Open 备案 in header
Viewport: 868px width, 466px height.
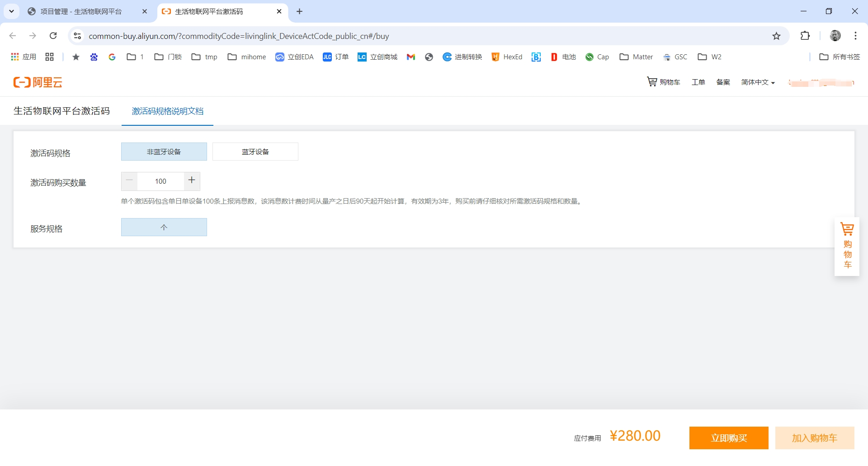click(723, 82)
